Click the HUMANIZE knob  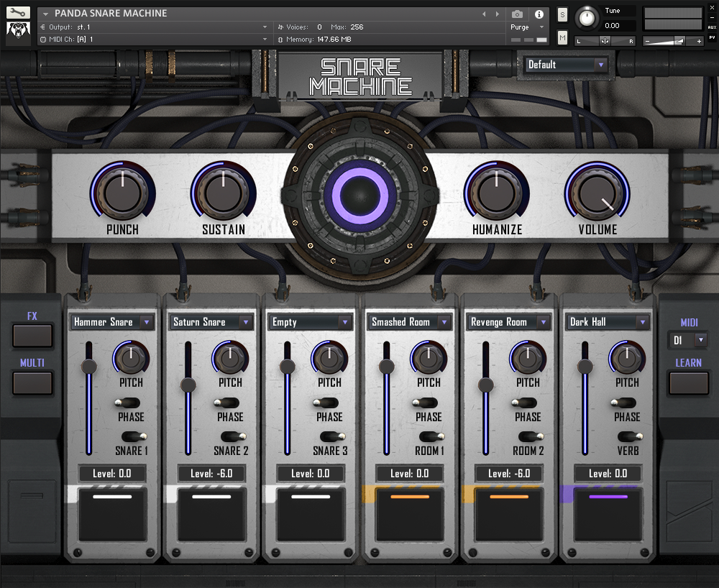tap(497, 193)
